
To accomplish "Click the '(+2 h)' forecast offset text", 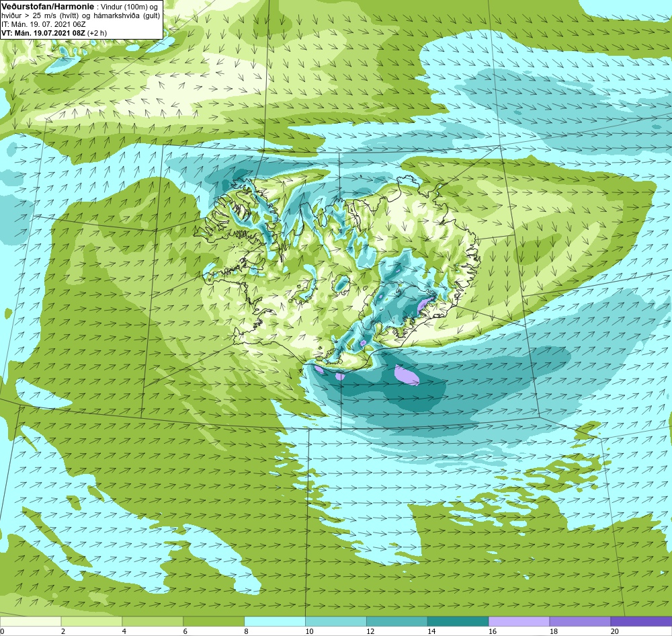I will (x=97, y=33).
